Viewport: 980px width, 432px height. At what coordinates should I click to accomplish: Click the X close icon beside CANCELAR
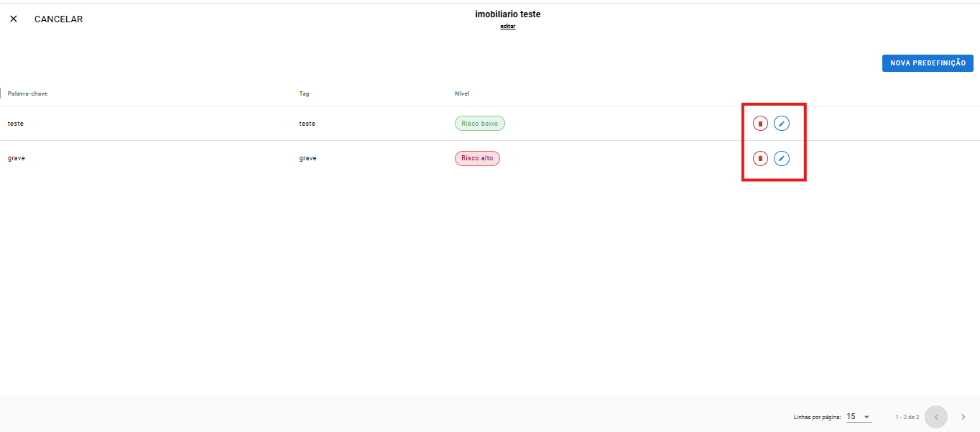pyautogui.click(x=14, y=19)
